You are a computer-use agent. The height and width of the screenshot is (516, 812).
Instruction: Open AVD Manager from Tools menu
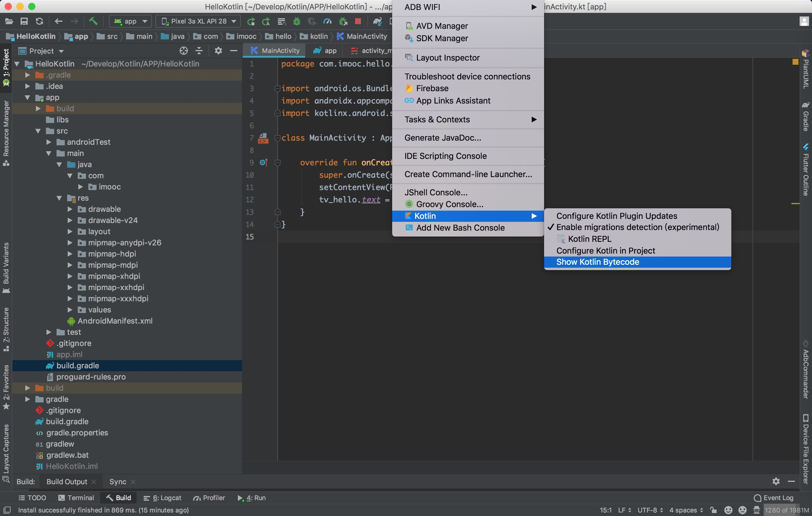tap(468, 26)
